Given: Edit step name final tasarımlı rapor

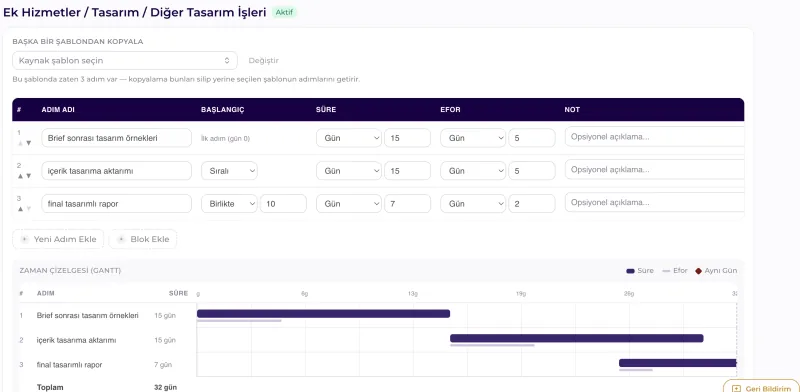Looking at the screenshot, I should click(116, 204).
